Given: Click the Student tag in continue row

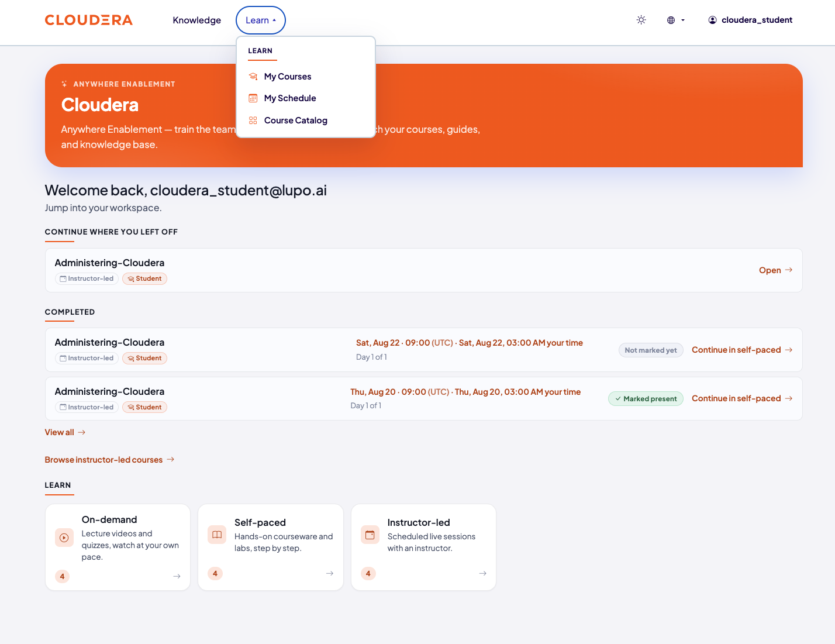Looking at the screenshot, I should (x=144, y=279).
